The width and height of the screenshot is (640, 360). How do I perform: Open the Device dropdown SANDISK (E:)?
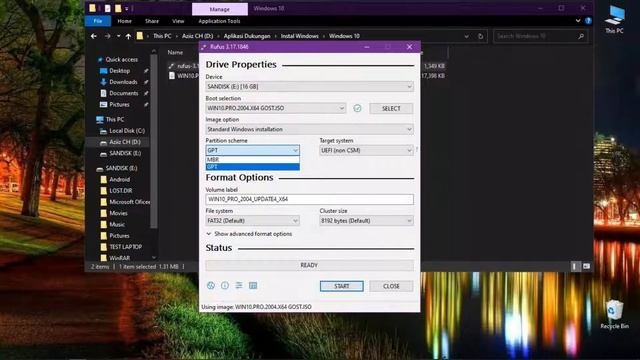point(309,87)
